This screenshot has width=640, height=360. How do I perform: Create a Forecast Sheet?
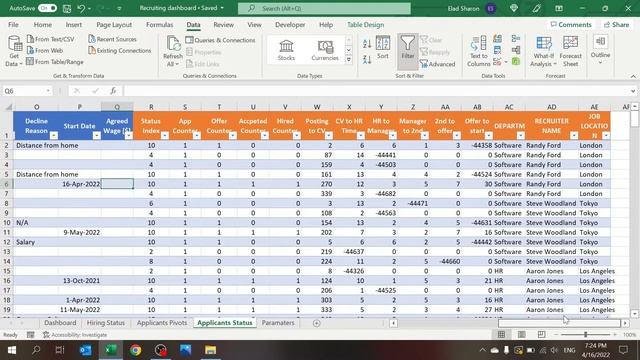coord(570,51)
